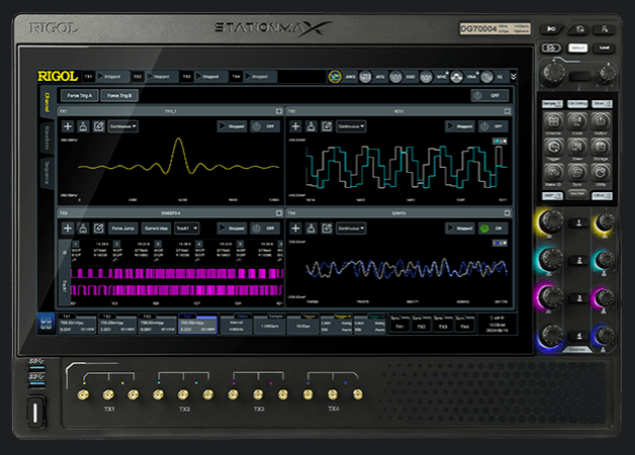Screen dimensions: 635x455
Task: Select the highlighted TX4 tab in bottom bar
Action: coord(198,324)
